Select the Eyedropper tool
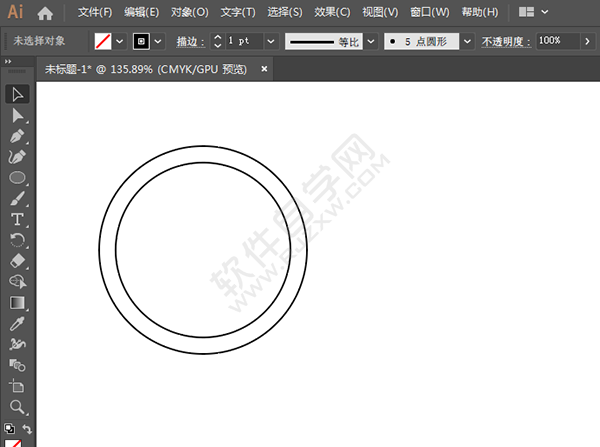Viewport: 600px width, 447px height. [17, 323]
